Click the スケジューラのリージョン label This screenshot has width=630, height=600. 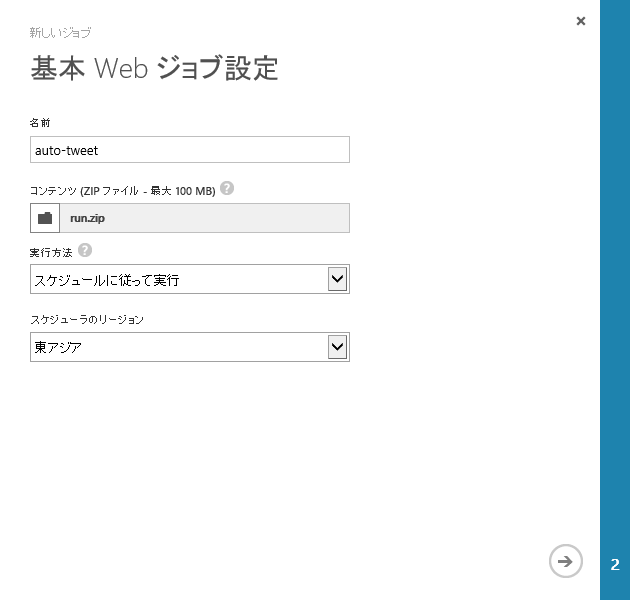click(87, 320)
